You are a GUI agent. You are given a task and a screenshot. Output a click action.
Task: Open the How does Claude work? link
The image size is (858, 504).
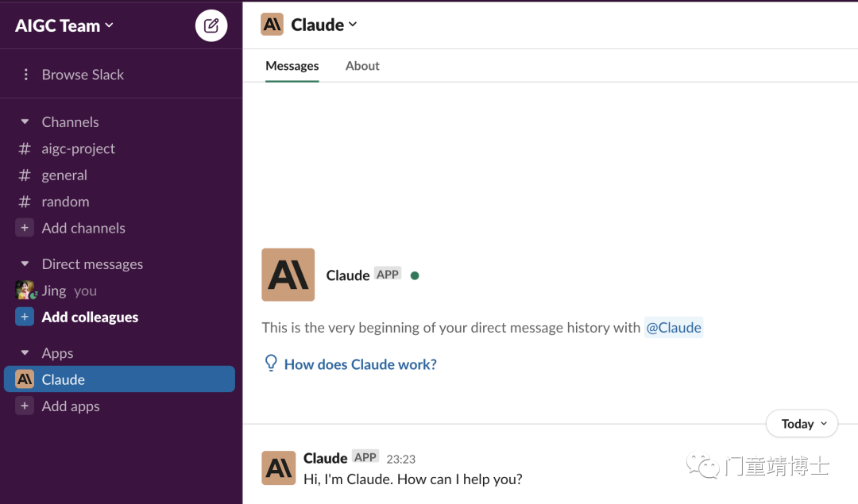360,364
